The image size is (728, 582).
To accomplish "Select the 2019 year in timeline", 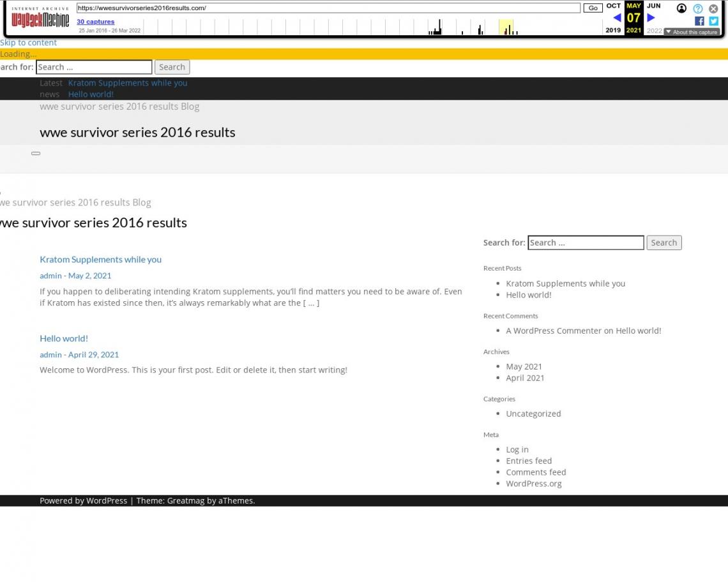I will [613, 30].
